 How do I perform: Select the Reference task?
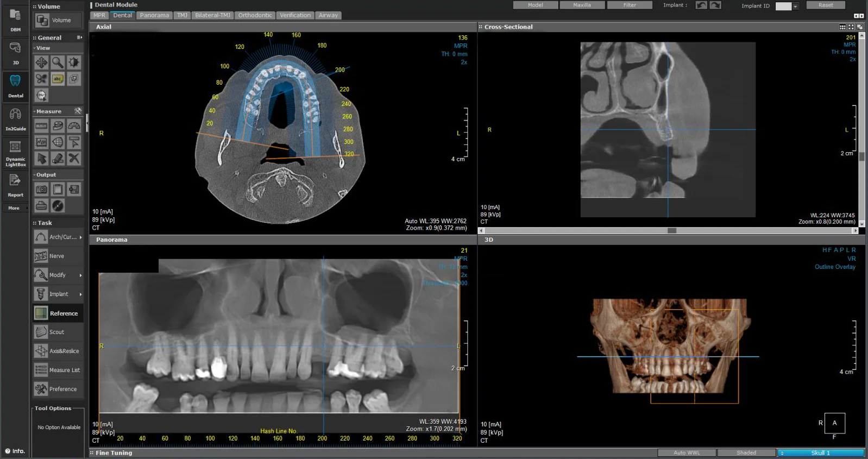pos(58,313)
